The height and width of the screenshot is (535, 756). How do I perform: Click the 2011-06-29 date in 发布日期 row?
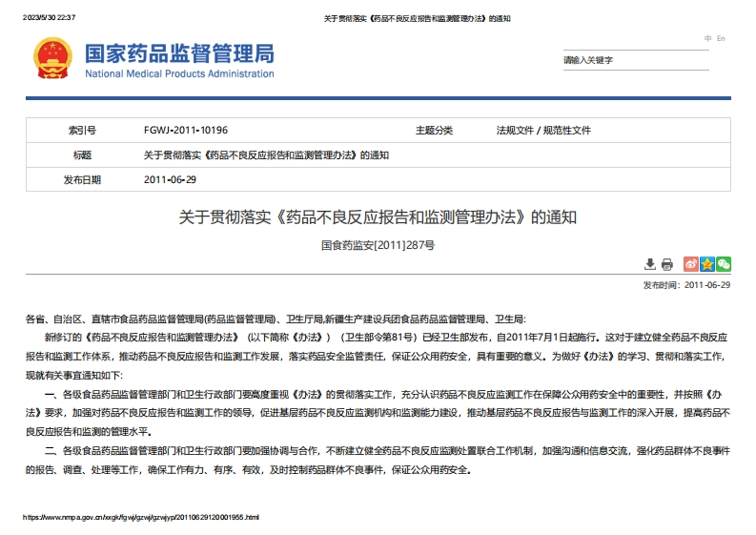click(x=170, y=179)
